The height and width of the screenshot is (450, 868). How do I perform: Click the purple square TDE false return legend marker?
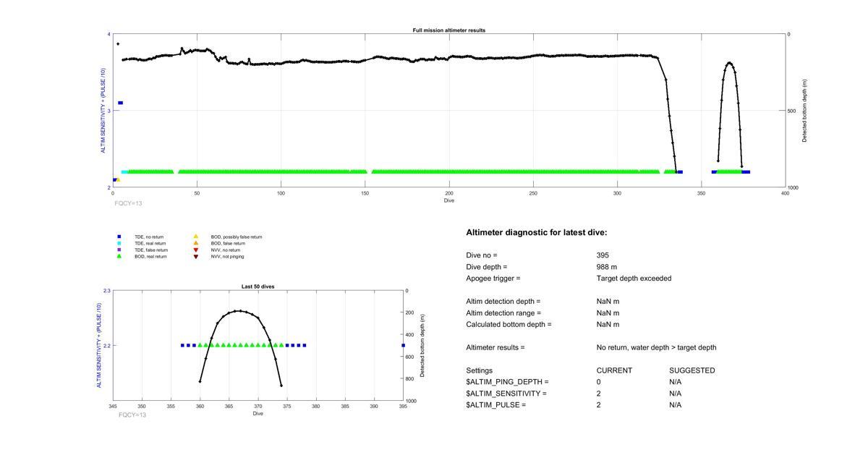coord(119,250)
